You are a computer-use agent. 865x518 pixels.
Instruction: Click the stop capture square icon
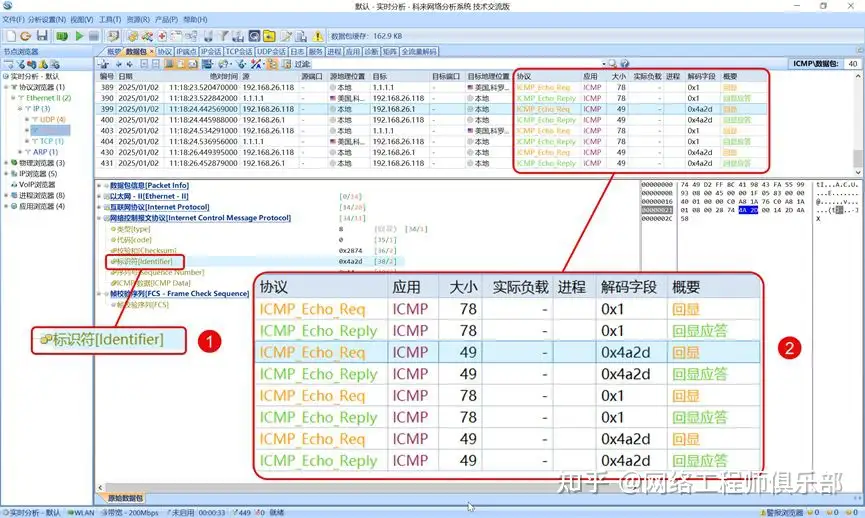pos(94,36)
